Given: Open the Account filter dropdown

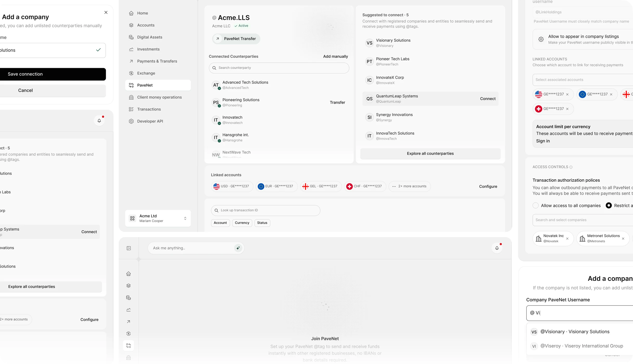Looking at the screenshot, I should (220, 223).
